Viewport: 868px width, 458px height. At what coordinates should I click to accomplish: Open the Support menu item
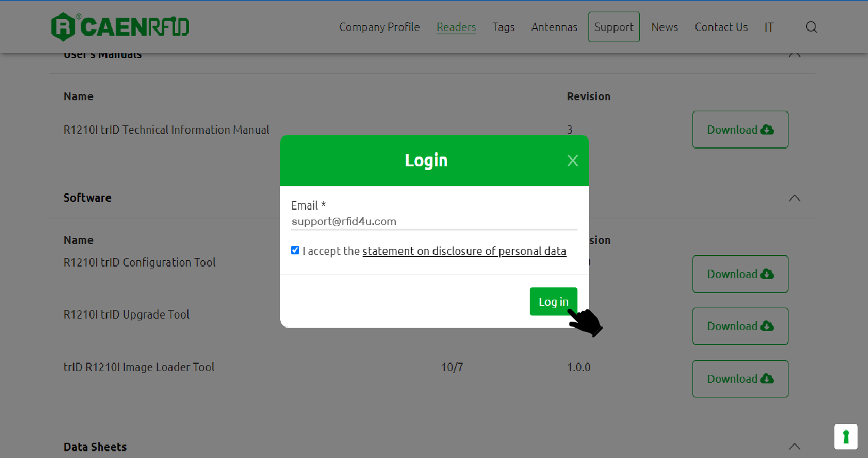(614, 28)
